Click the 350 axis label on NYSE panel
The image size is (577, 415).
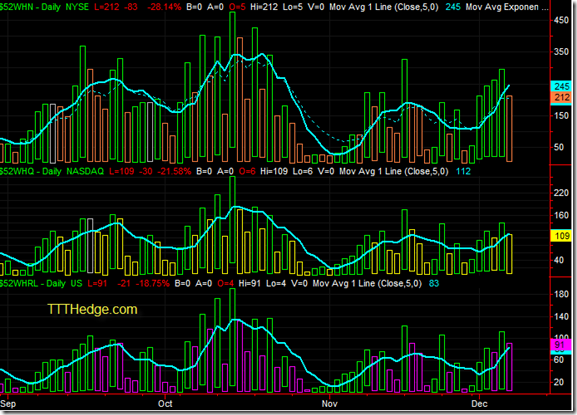pos(561,52)
